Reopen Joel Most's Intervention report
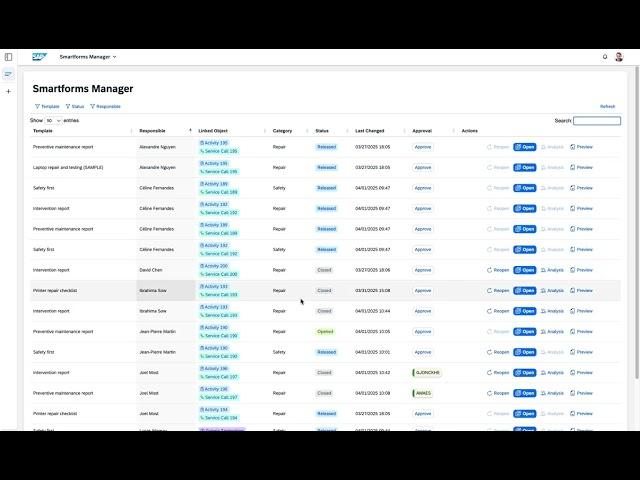The width and height of the screenshot is (640, 480). click(x=498, y=373)
